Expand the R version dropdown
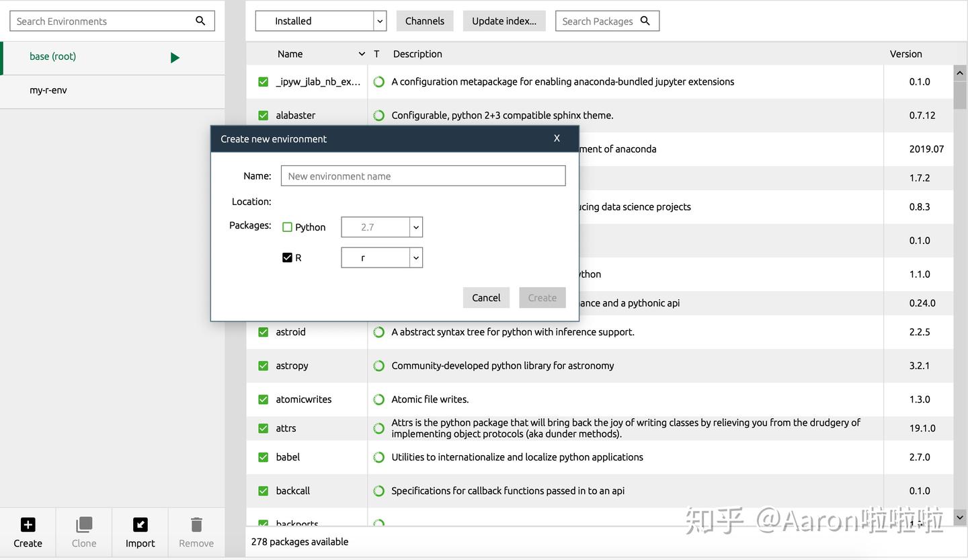The image size is (968, 560). pyautogui.click(x=415, y=257)
